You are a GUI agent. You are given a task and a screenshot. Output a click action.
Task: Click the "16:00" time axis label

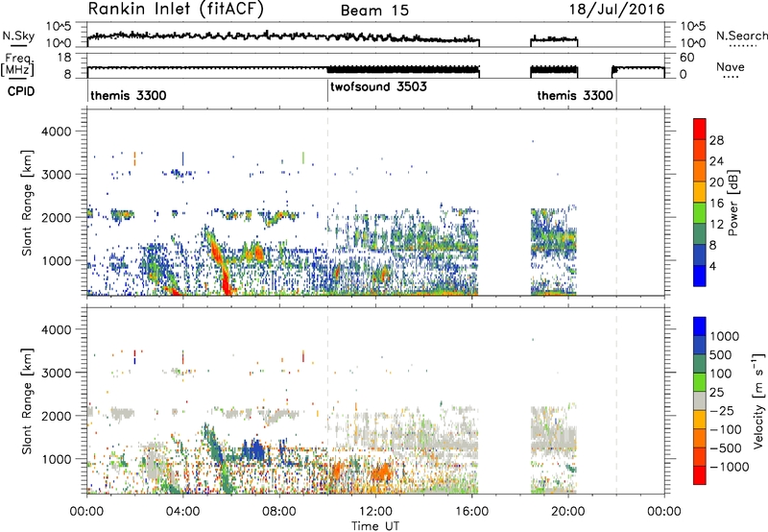tap(471, 512)
